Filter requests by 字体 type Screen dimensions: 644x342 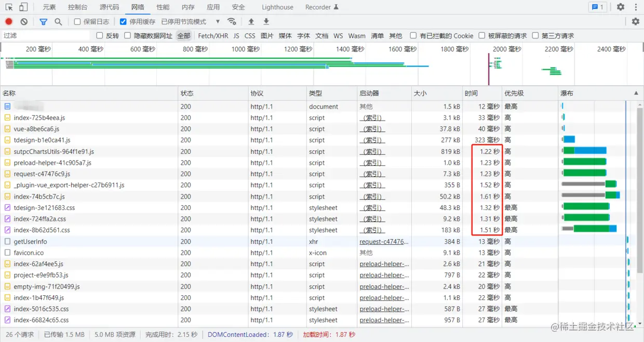303,36
